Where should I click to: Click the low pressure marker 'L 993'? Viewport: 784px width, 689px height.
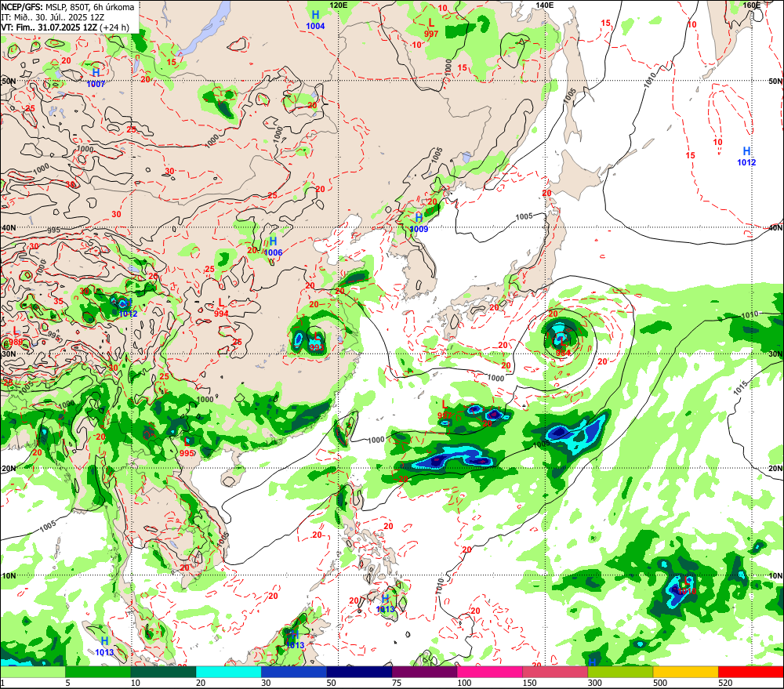coord(317,342)
